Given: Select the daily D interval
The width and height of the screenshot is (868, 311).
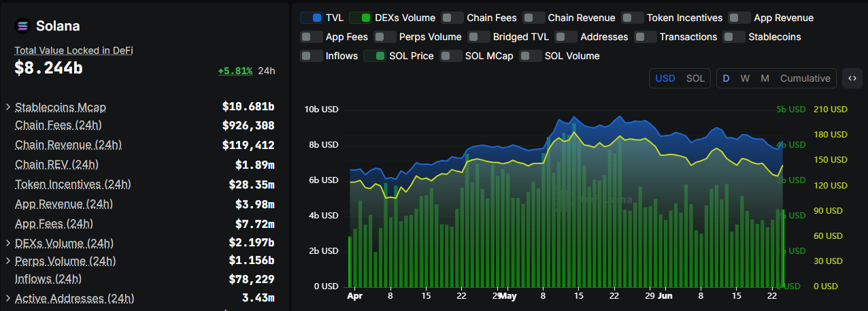Looking at the screenshot, I should pyautogui.click(x=726, y=78).
